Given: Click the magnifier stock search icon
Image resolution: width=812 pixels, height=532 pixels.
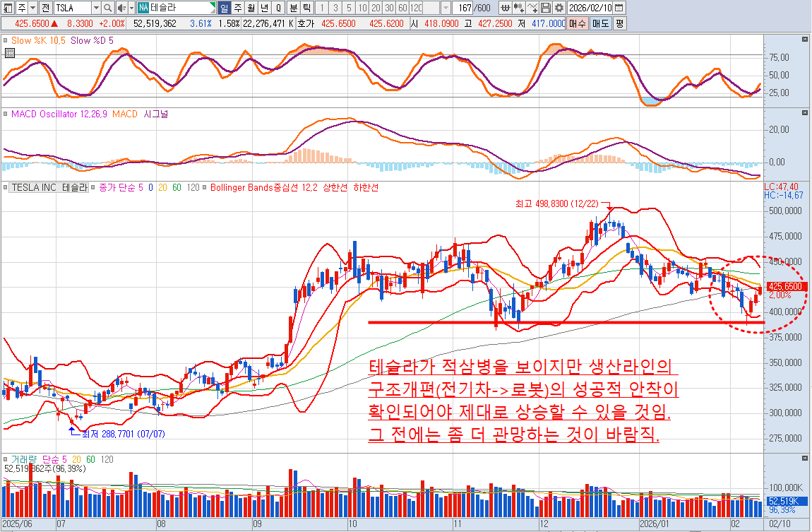Looking at the screenshot, I should [x=108, y=8].
